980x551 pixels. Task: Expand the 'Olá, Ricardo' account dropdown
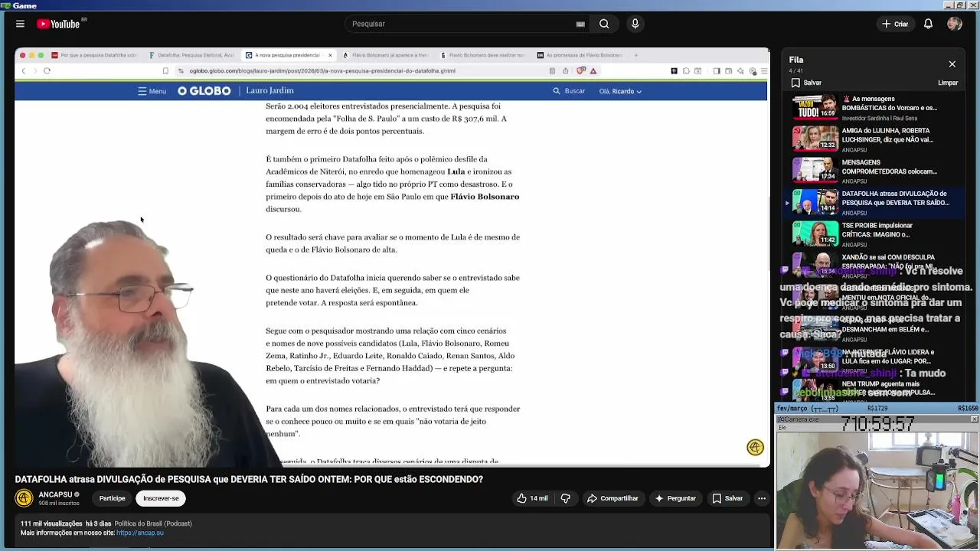point(620,91)
